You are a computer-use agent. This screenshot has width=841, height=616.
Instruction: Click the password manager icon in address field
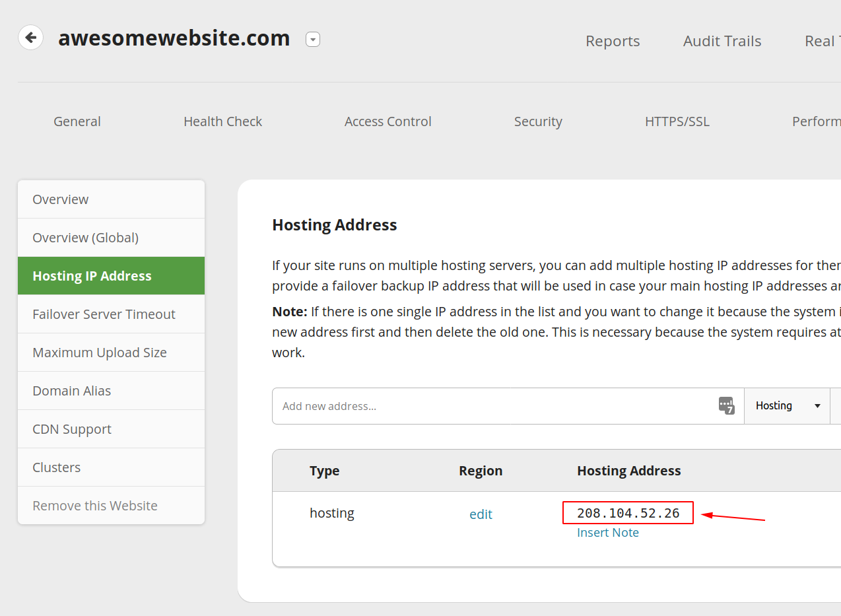pos(726,405)
